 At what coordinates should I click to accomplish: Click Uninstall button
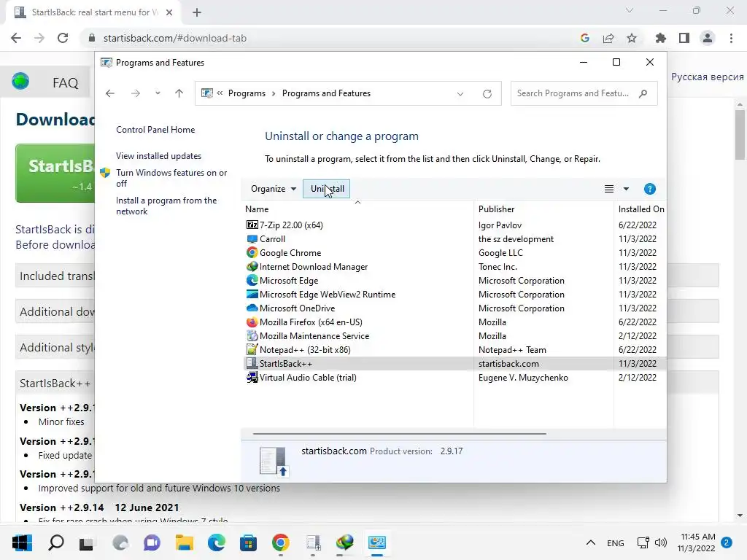coord(326,189)
